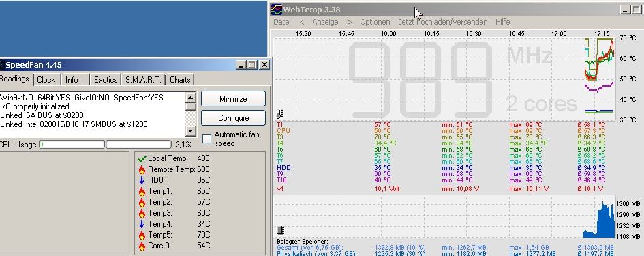Click the Core 0 54C reading

(203, 246)
